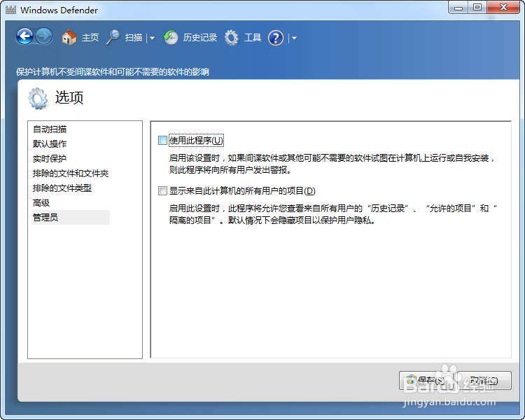Expand the help options dropdown arrow
Screen dimensions: 525x420
click(294, 38)
